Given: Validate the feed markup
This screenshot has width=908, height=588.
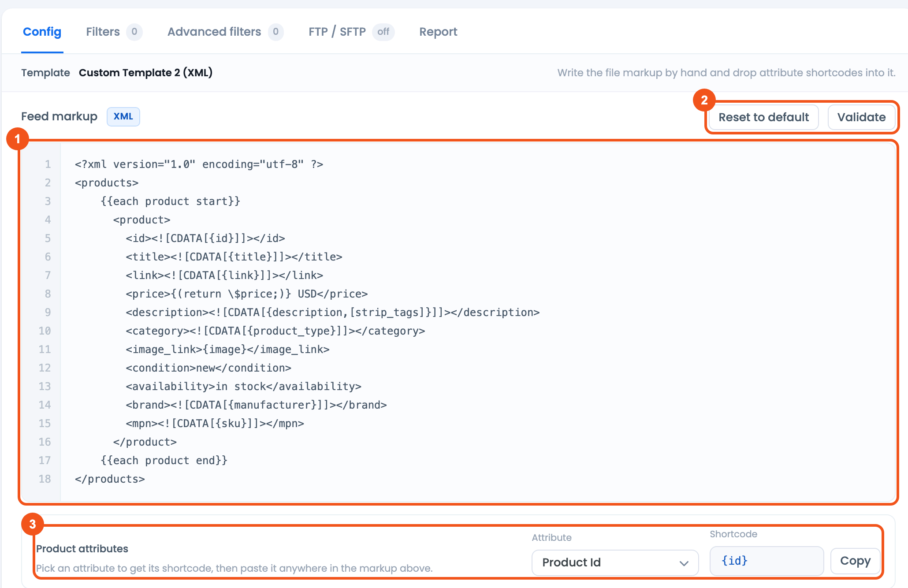Looking at the screenshot, I should point(861,117).
